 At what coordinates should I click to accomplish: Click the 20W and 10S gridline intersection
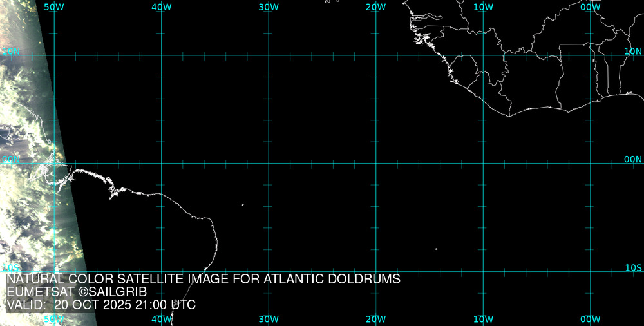[x=376, y=271]
